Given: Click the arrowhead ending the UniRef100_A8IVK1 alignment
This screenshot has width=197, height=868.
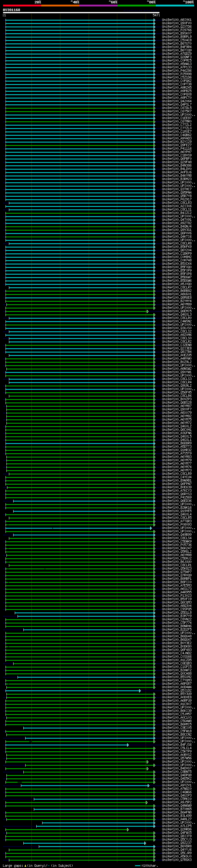Looking at the screenshot, I should (154, 20).
